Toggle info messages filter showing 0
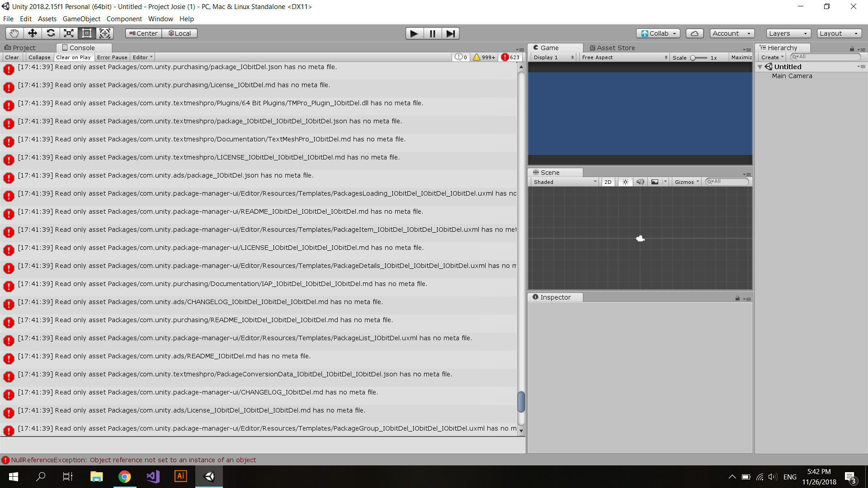The height and width of the screenshot is (488, 868). (x=461, y=57)
